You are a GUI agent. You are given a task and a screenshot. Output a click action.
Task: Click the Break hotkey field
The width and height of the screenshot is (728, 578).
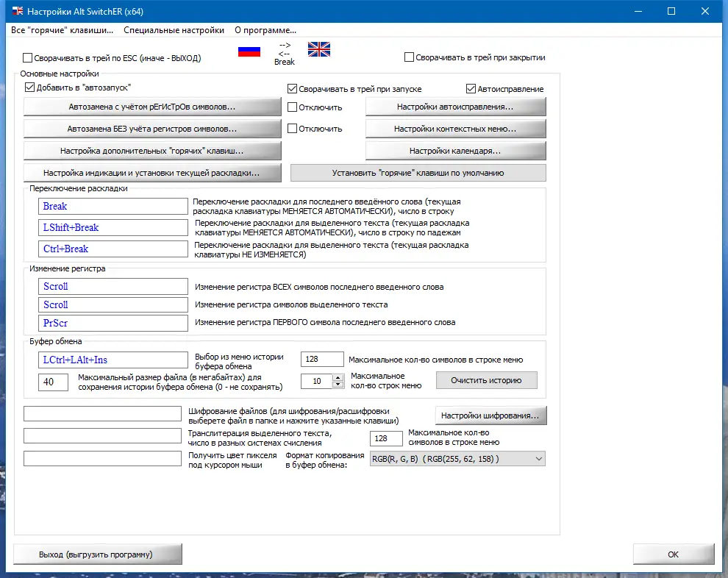[113, 206]
